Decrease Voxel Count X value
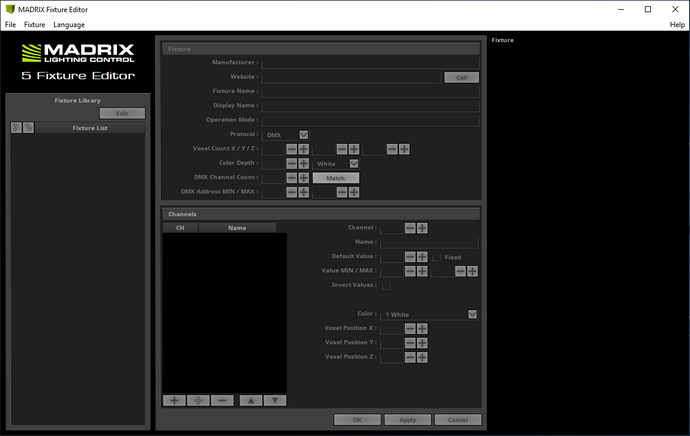The image size is (690, 436). [292, 149]
